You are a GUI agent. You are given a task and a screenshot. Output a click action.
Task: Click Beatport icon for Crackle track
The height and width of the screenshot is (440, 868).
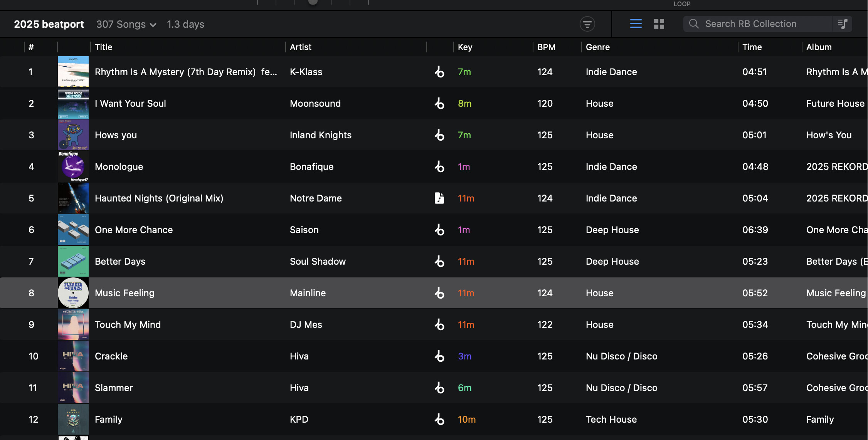click(439, 356)
